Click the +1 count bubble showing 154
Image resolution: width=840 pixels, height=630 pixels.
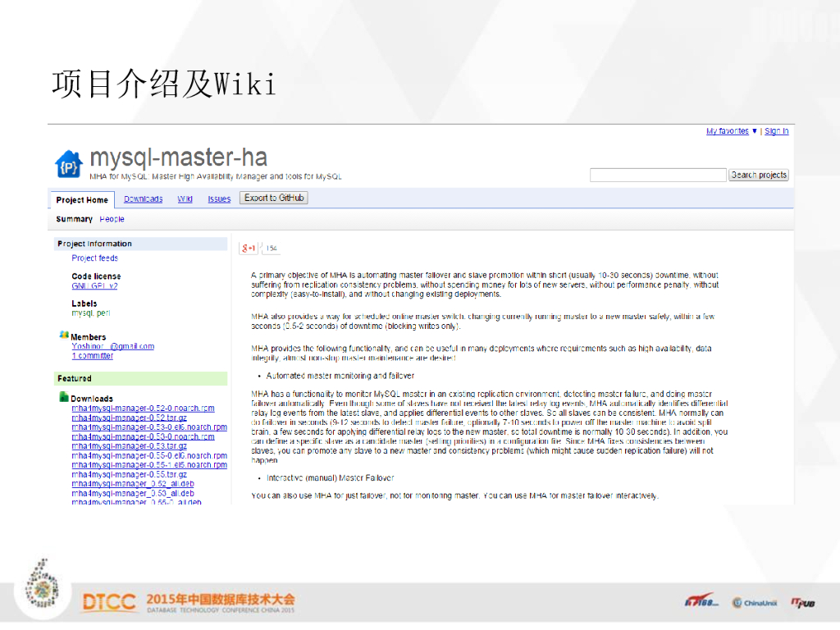[271, 248]
